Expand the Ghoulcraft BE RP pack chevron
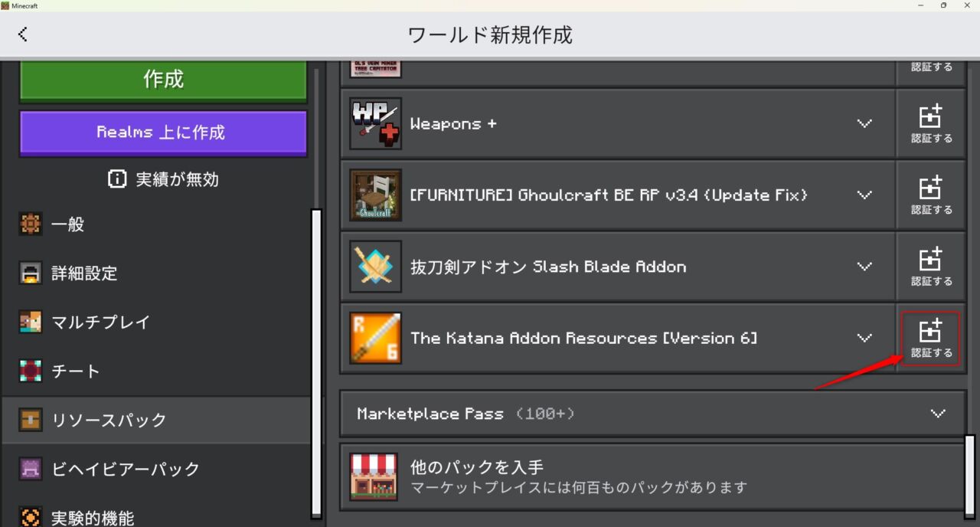 point(864,195)
